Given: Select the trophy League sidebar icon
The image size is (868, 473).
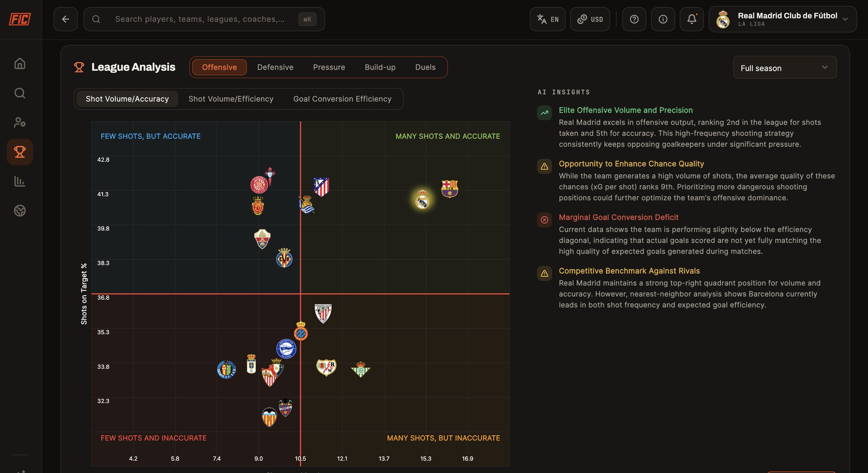Looking at the screenshot, I should [20, 152].
